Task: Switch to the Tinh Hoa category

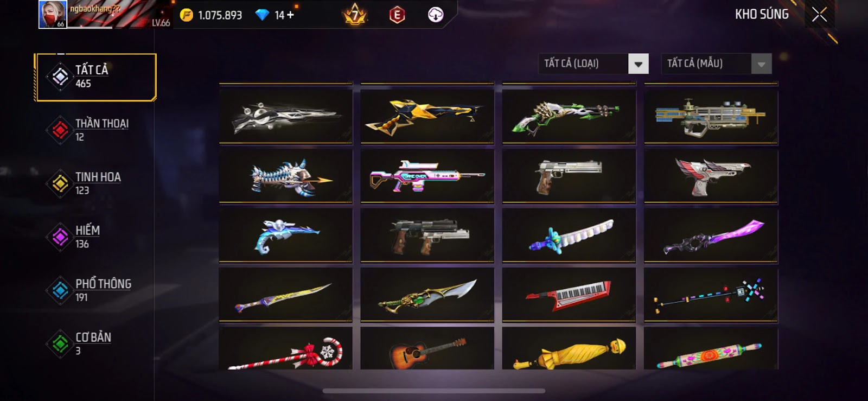Action: click(x=95, y=183)
